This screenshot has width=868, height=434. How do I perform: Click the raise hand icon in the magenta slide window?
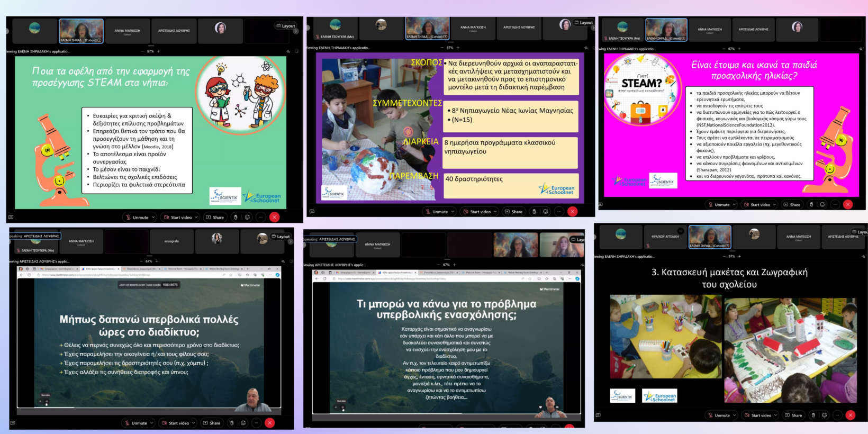click(x=811, y=205)
